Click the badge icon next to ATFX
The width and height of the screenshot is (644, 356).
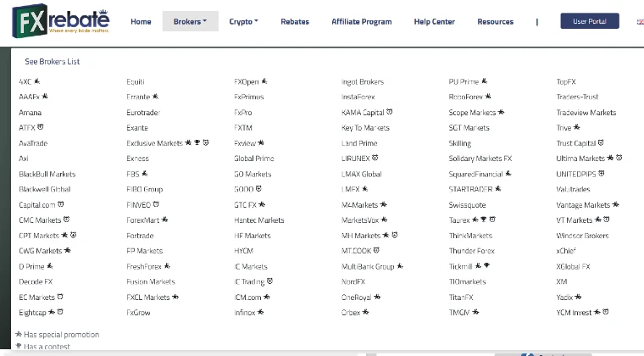[41, 128]
